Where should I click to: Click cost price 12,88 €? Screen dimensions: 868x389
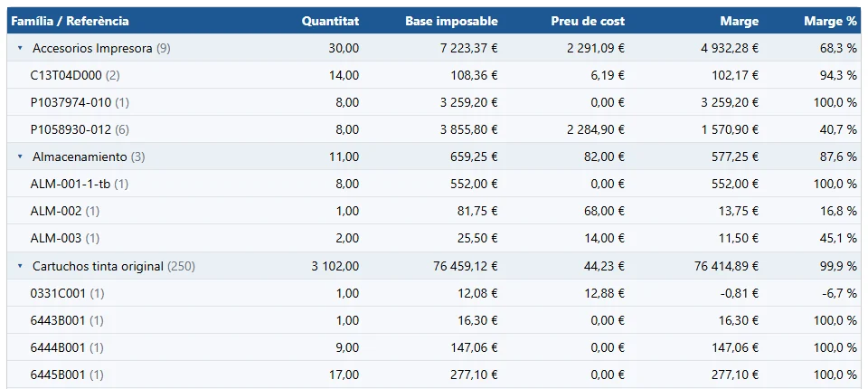(x=605, y=293)
